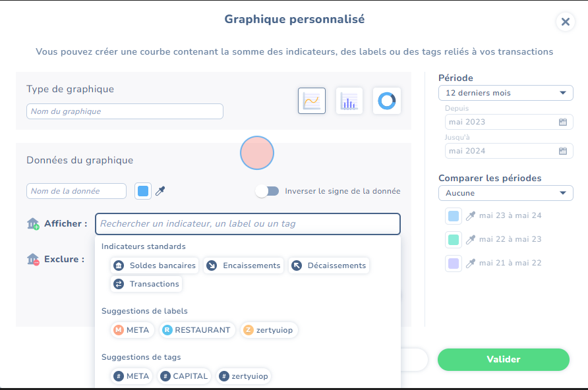Open the Période dropdown
The width and height of the screenshot is (588, 390).
pyautogui.click(x=505, y=93)
